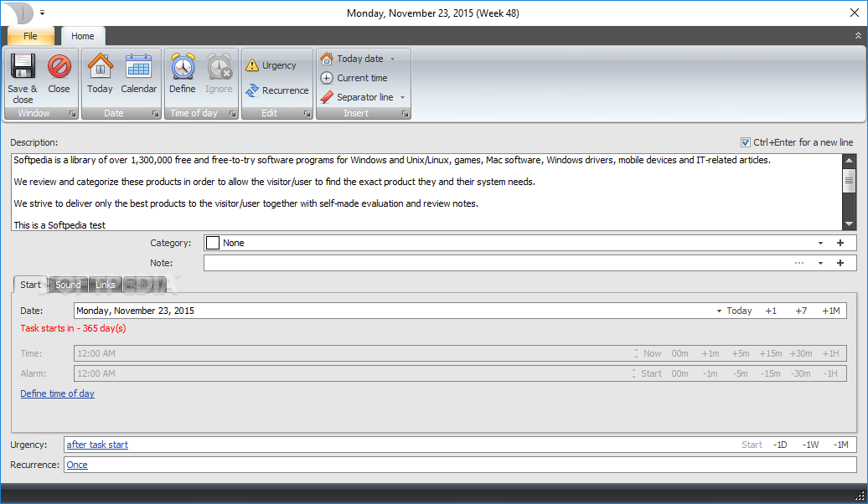This screenshot has width=868, height=504.
Task: Expand Separator line dropdown arrow
Action: (402, 97)
